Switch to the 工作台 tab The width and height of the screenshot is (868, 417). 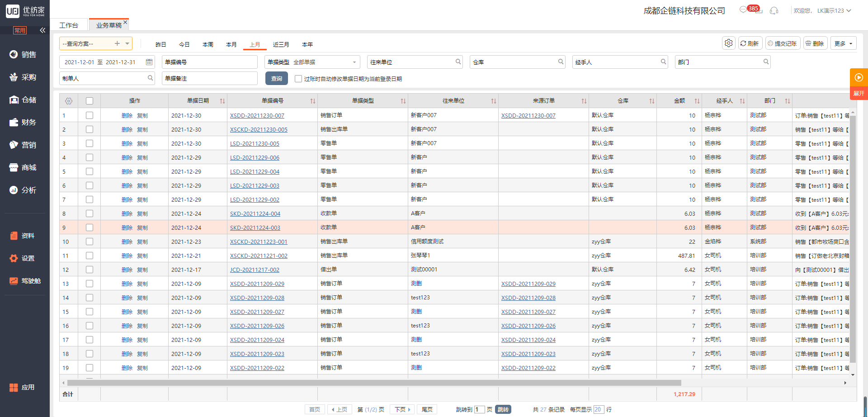tap(69, 25)
